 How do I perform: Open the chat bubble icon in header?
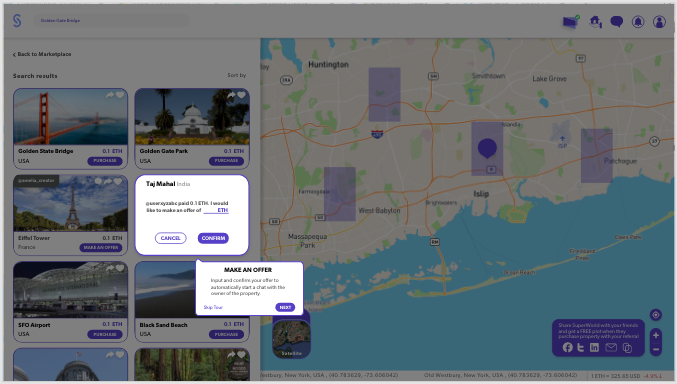pyautogui.click(x=617, y=22)
